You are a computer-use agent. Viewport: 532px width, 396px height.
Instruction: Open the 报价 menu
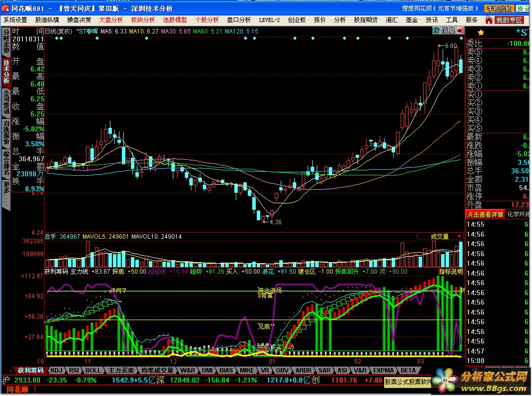[320, 20]
